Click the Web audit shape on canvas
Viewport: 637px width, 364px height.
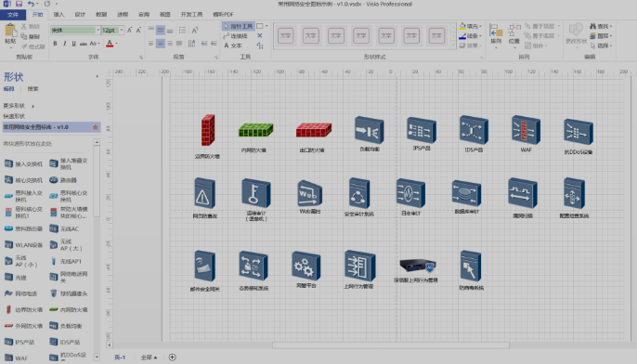(x=309, y=193)
